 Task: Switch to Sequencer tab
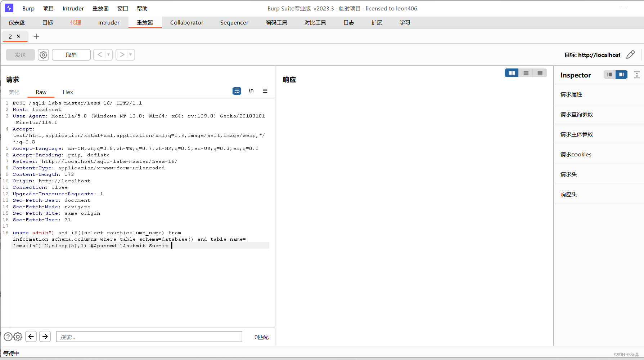(234, 22)
